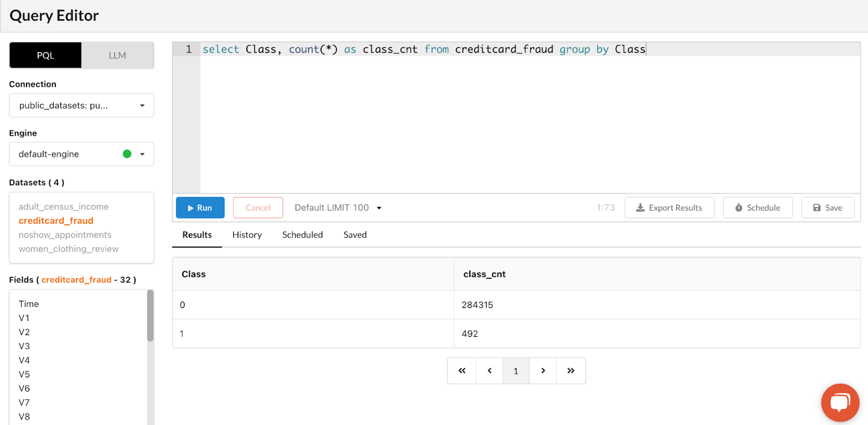The height and width of the screenshot is (425, 868).
Task: Expand the Connection dropdown
Action: pyautogui.click(x=81, y=106)
